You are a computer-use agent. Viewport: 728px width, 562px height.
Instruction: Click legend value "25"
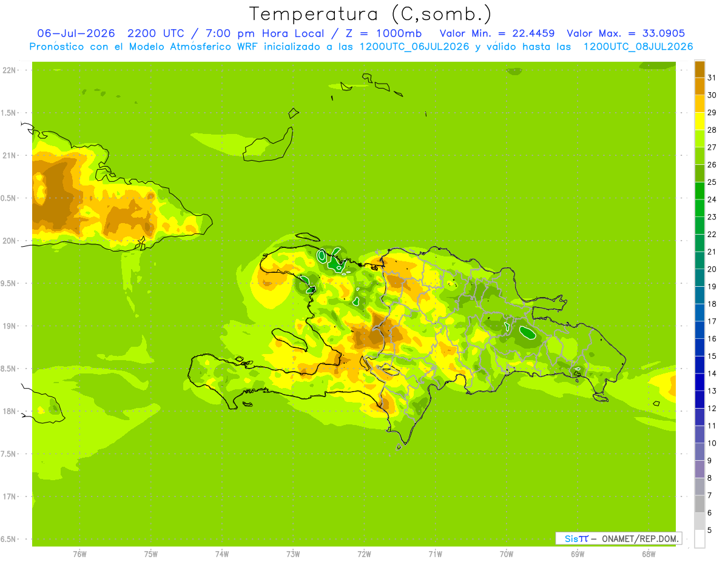tap(712, 182)
